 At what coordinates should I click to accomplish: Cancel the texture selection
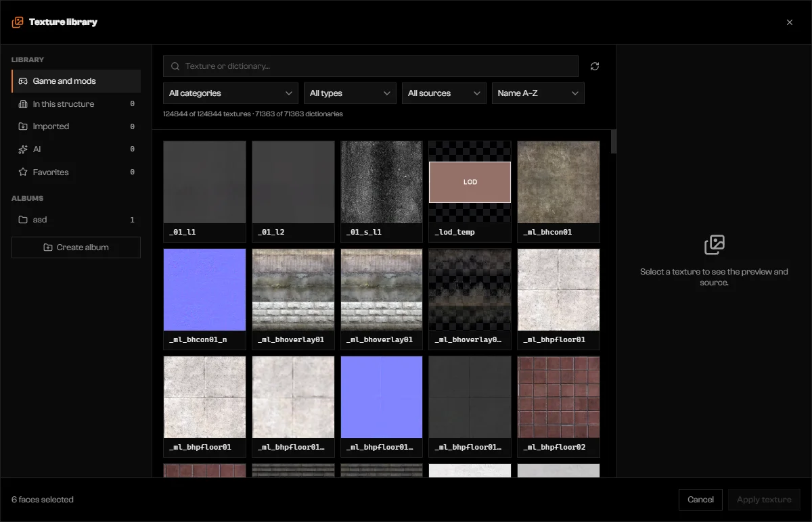pyautogui.click(x=700, y=500)
